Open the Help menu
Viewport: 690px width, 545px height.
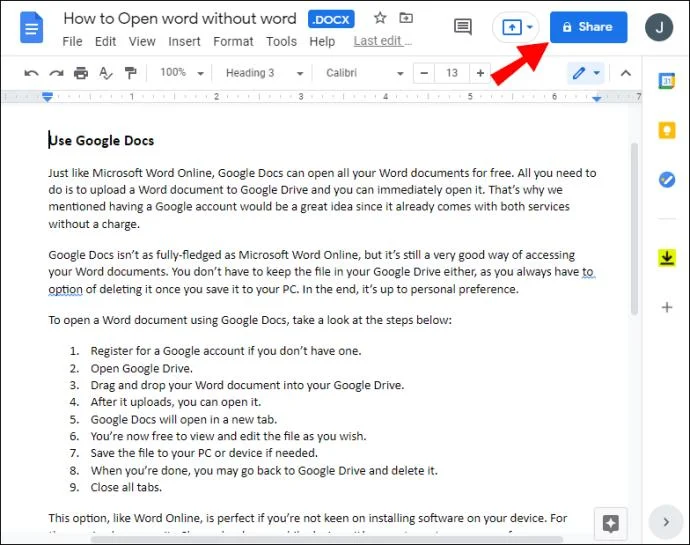click(x=322, y=41)
